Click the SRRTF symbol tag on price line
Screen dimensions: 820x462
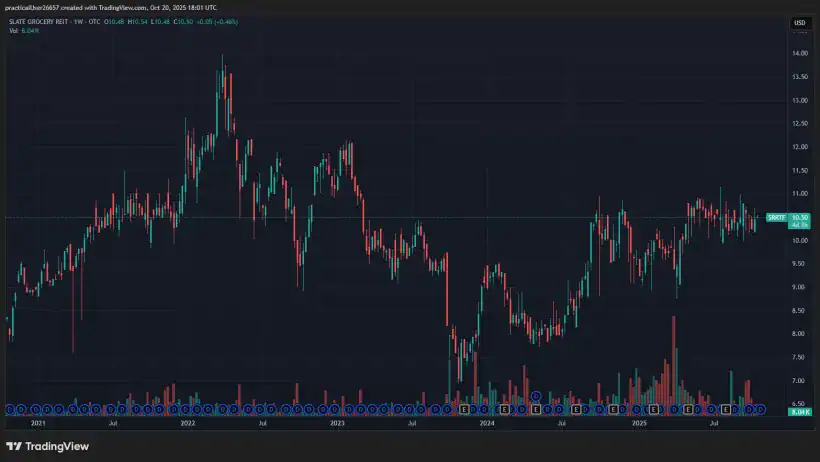(775, 217)
